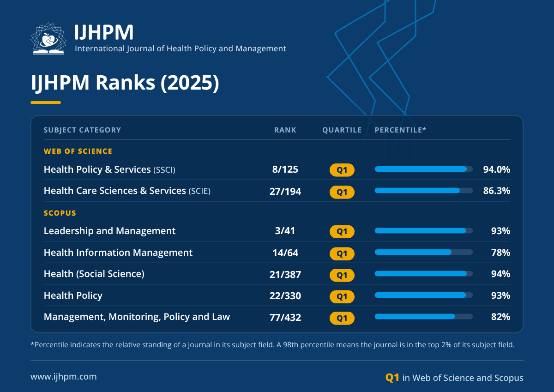The width and height of the screenshot is (554, 392).
Task: Click percentile bar for Leadership and Management
Action: pos(424,230)
